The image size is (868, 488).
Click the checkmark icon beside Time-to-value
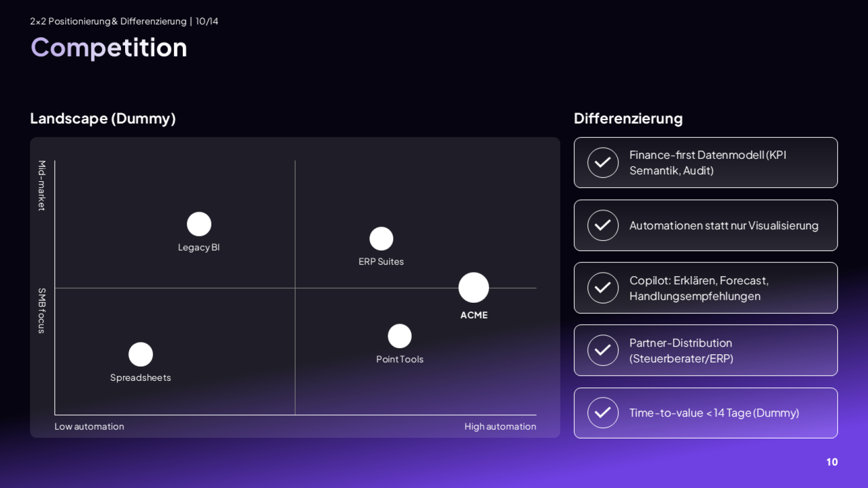(603, 412)
